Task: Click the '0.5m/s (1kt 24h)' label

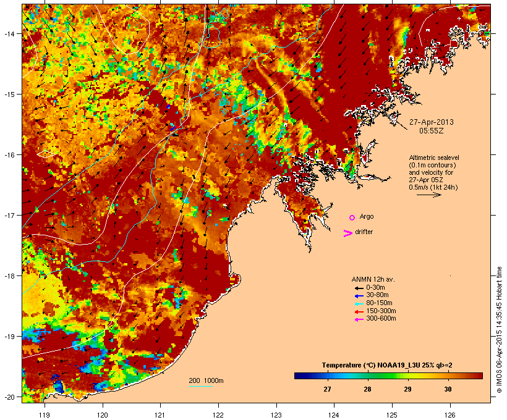Action: click(x=433, y=187)
